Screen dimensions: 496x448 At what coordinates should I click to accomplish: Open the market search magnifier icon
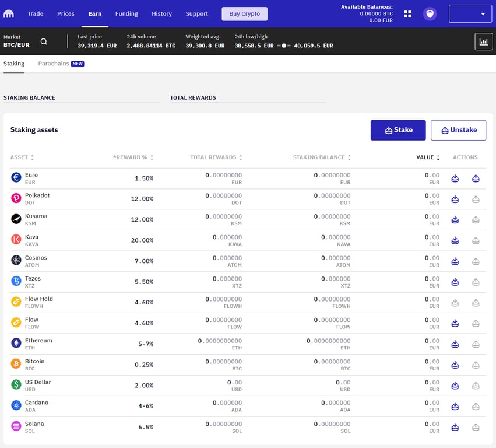[x=44, y=41]
